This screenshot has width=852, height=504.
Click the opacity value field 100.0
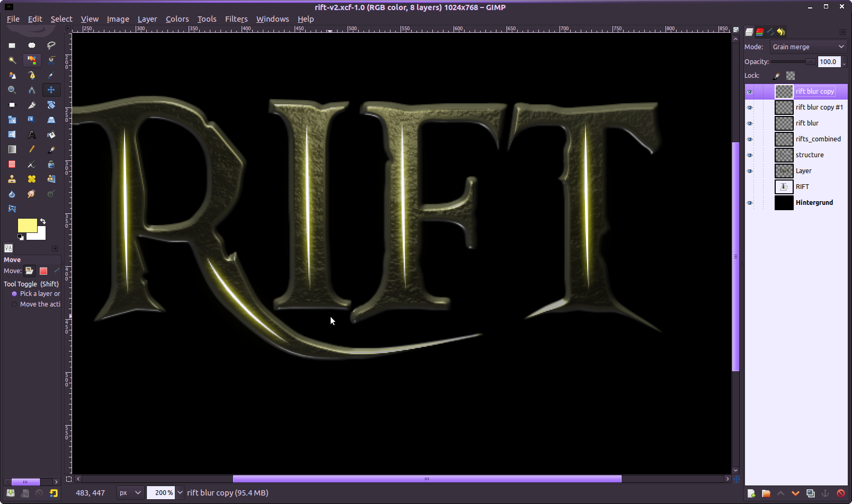tap(829, 62)
